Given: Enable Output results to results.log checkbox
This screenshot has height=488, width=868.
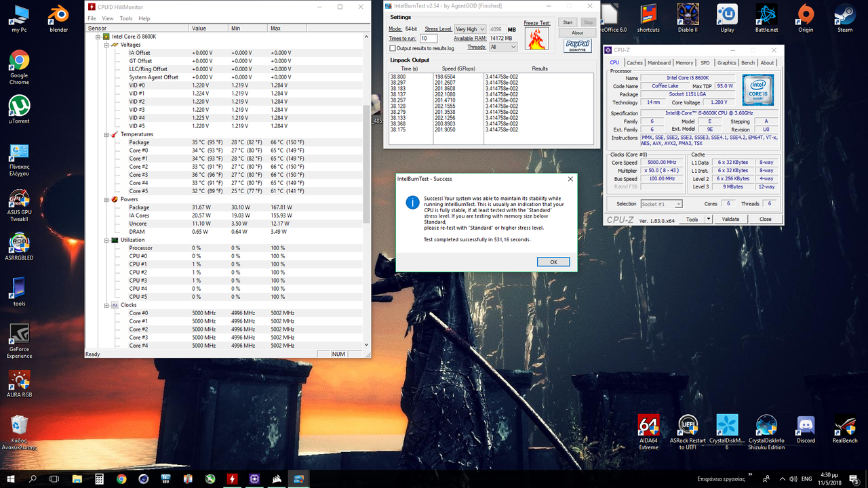Looking at the screenshot, I should [x=393, y=48].
